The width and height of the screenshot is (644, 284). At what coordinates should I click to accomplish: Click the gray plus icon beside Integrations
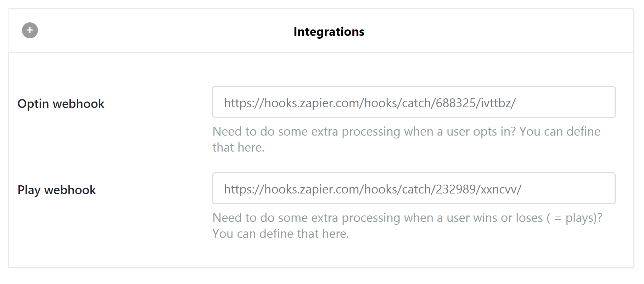click(x=30, y=31)
